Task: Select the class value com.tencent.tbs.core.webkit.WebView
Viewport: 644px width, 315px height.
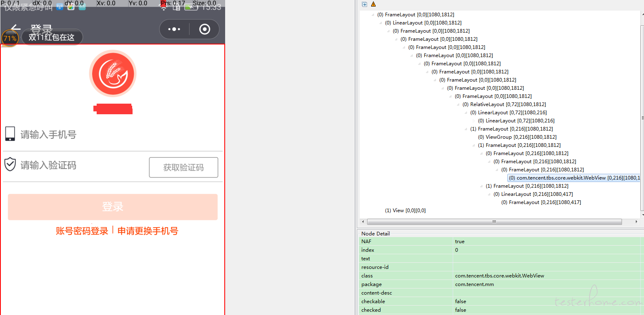Action: coord(500,276)
